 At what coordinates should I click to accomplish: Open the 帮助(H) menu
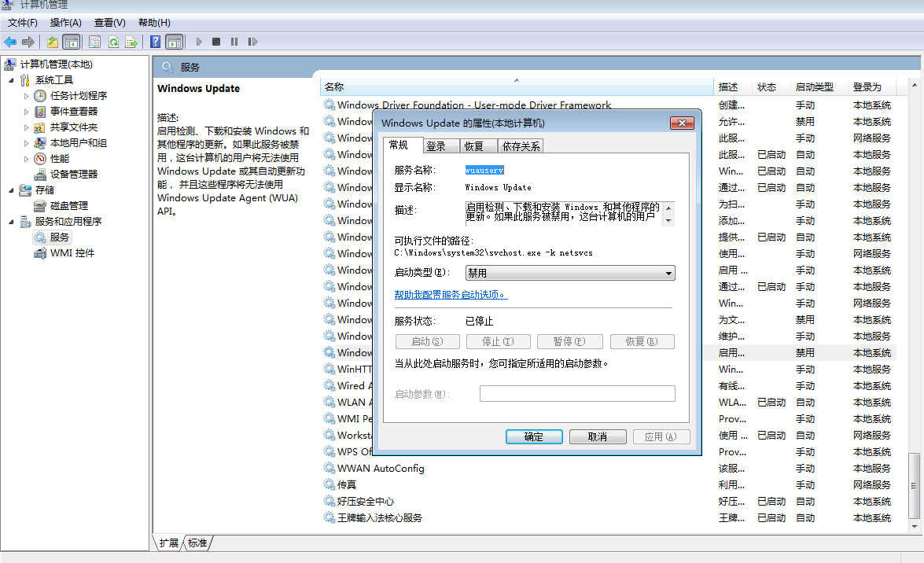154,22
